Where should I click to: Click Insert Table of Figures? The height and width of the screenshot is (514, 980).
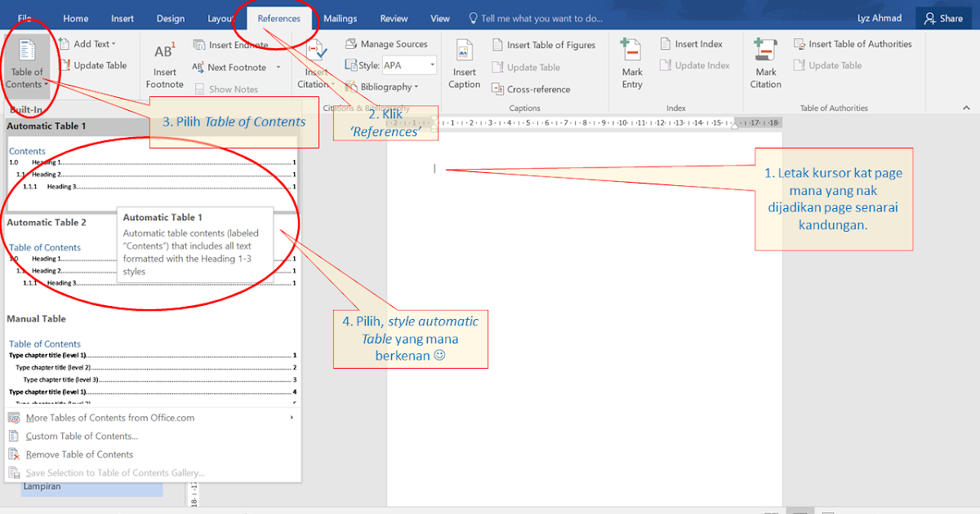coord(544,45)
